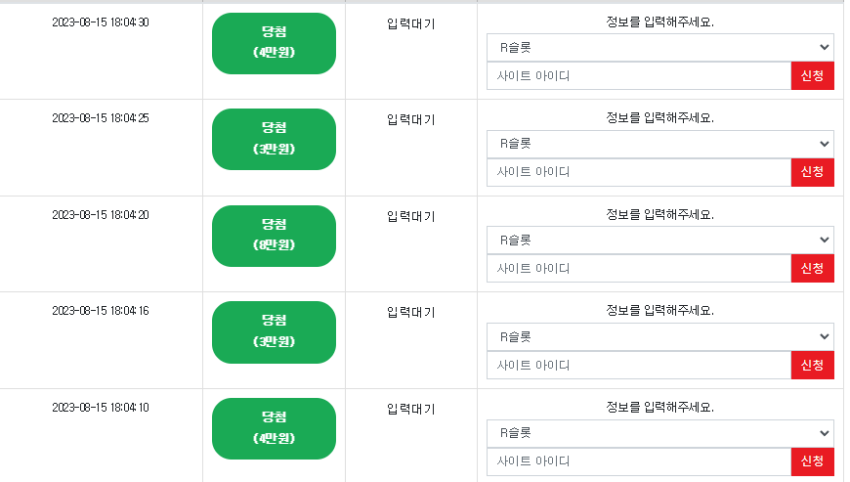The height and width of the screenshot is (482, 850).
Task: Click 신청 button for 18:04:20 entry
Action: (x=812, y=268)
